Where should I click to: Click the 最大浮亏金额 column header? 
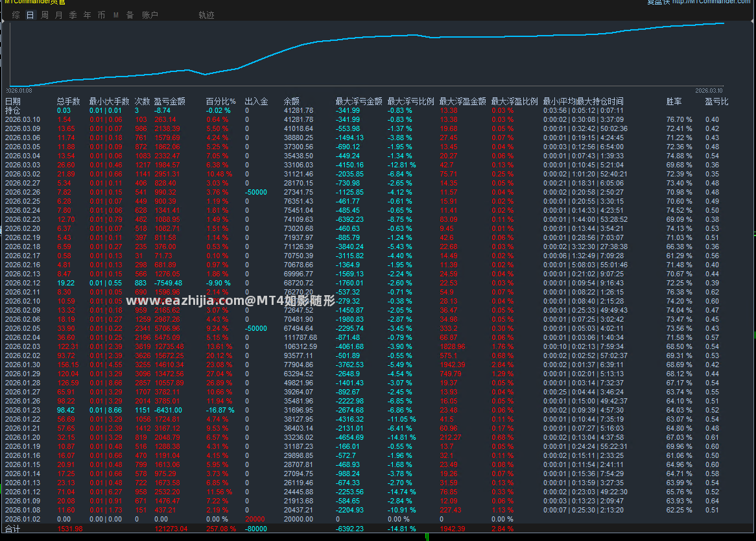pyautogui.click(x=359, y=101)
